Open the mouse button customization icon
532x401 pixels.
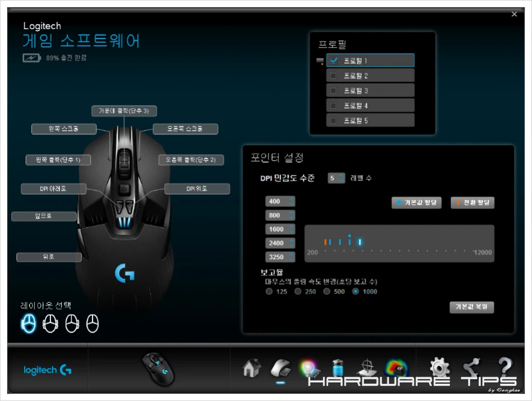point(281,369)
